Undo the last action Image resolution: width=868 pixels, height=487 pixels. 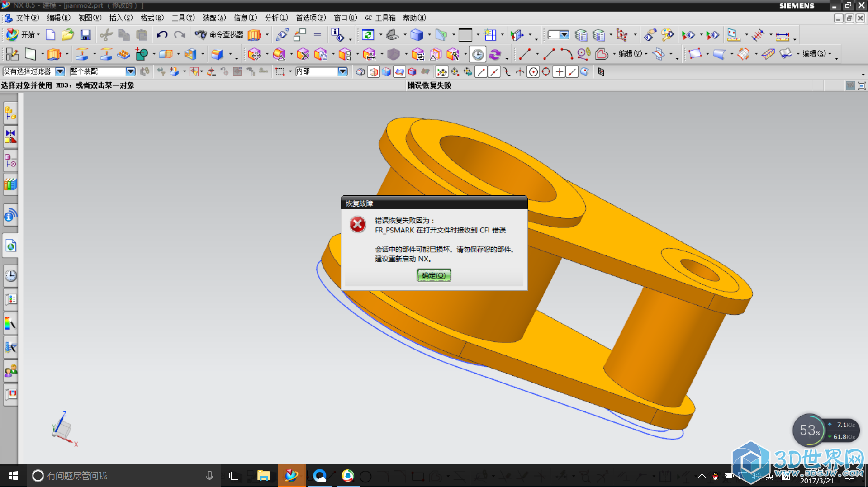[162, 35]
